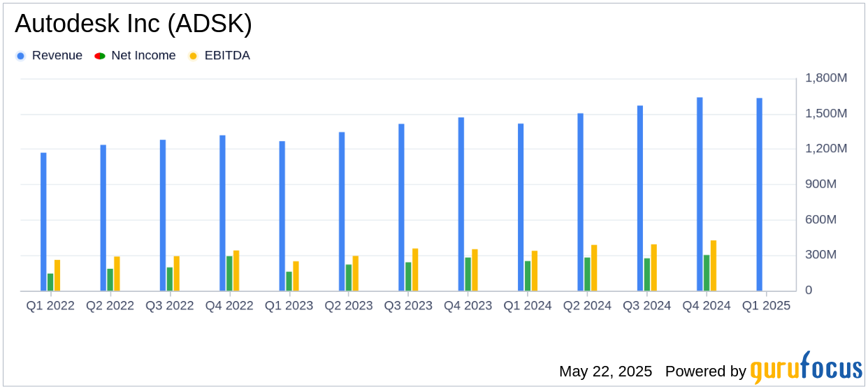Click the blue Revenue legend dot
868x389 pixels.
(x=20, y=56)
